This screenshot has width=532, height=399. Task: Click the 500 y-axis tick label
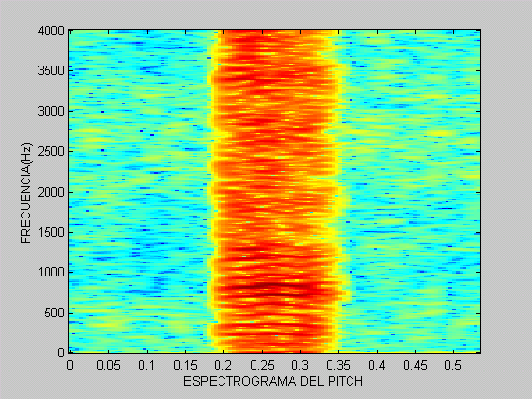54,313
